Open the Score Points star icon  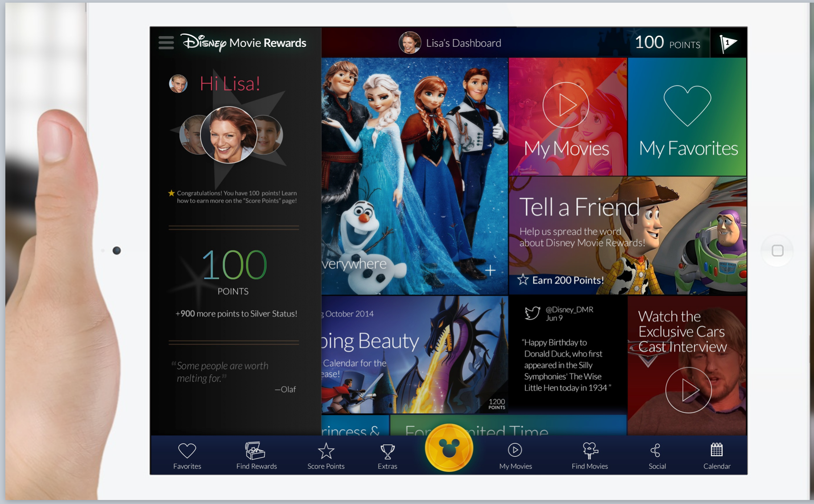click(x=326, y=451)
